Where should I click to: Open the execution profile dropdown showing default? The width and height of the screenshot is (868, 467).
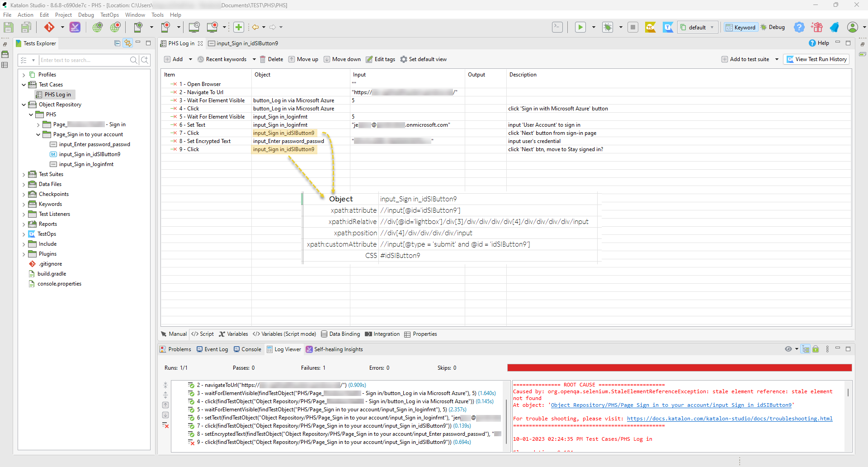[x=698, y=27]
